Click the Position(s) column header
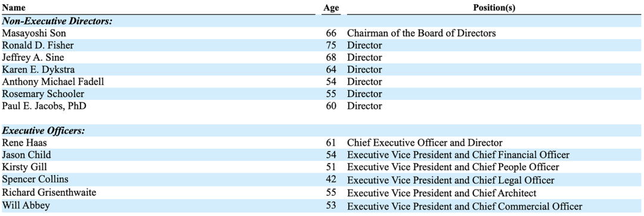 point(494,7)
